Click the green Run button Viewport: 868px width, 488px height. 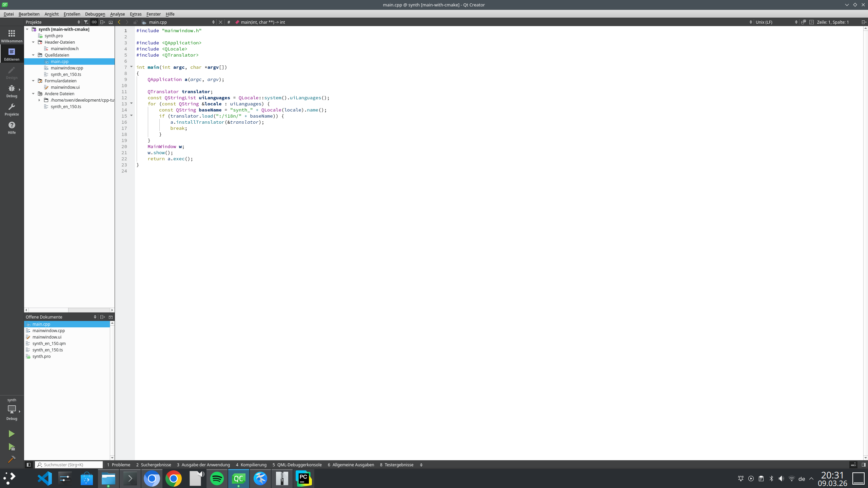click(12, 434)
